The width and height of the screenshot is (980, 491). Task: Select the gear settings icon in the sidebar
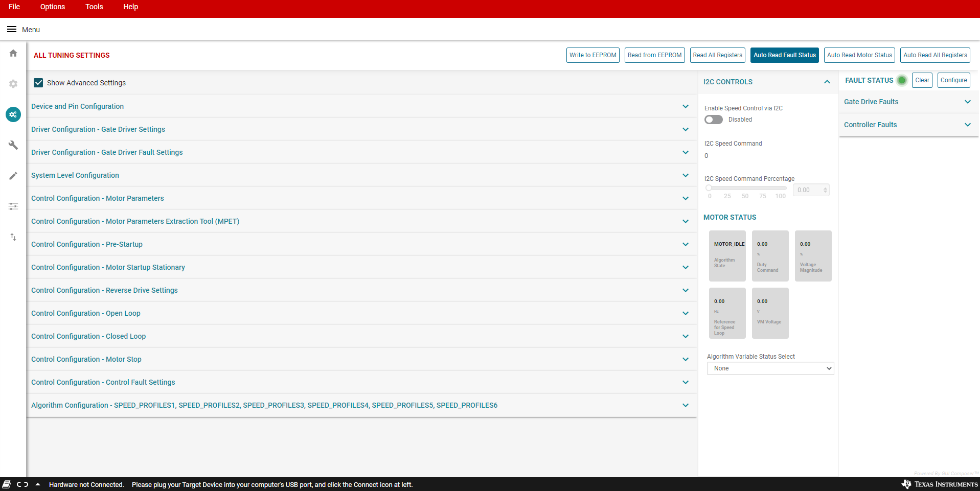[13, 84]
